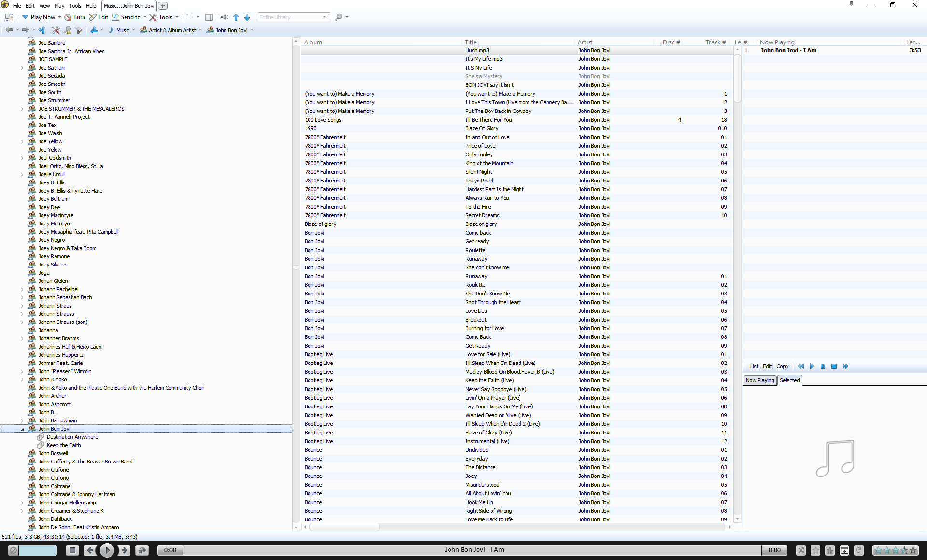Collapse the John Bon Jovi tree node
Viewport: 927px width, 560px height.
[22, 429]
